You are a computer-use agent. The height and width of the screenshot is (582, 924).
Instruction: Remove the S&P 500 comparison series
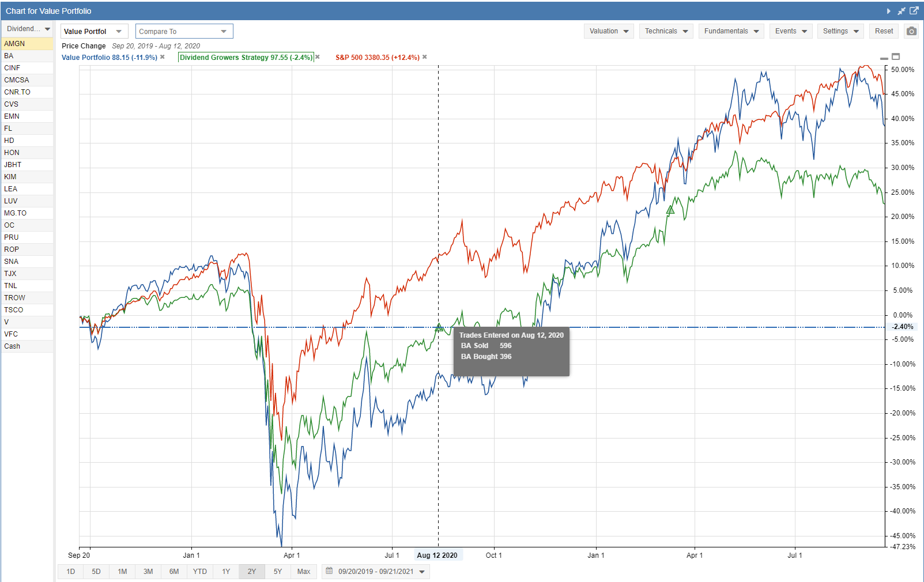point(425,57)
